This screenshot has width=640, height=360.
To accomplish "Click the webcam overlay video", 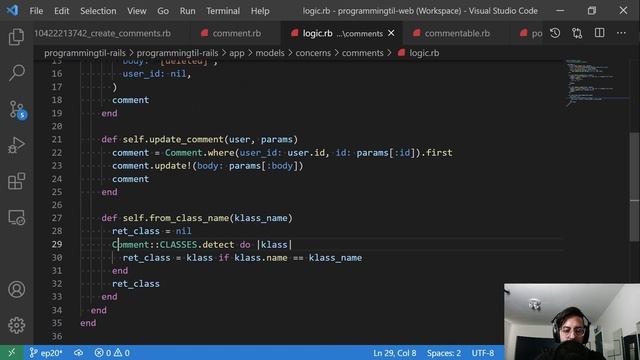I will click(572, 322).
